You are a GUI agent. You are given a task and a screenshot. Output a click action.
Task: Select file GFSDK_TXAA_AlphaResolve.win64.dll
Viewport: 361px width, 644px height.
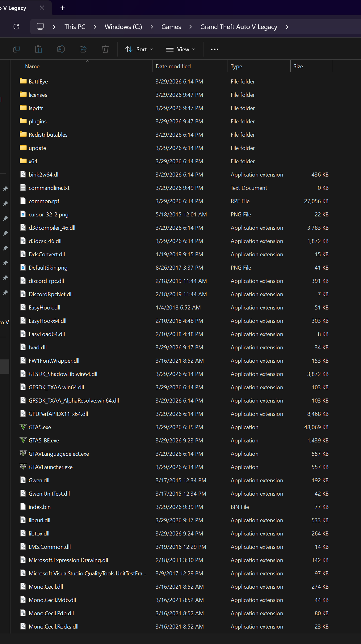coord(74,400)
